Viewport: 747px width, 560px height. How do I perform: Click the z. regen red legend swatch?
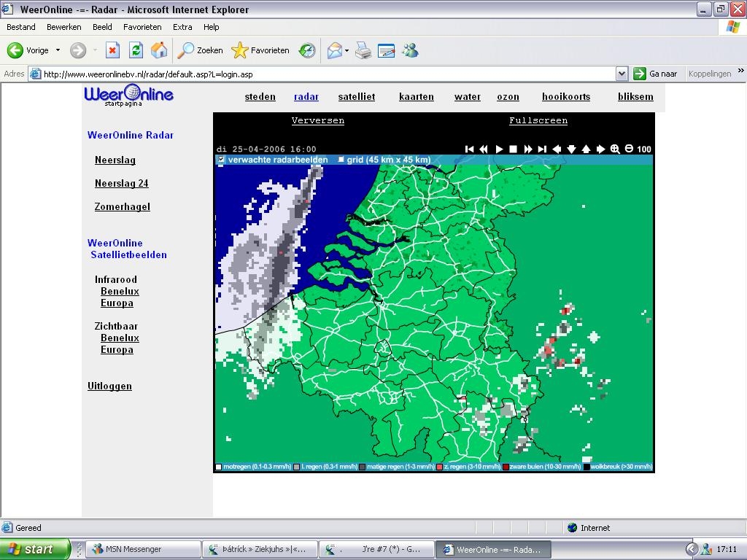point(439,467)
